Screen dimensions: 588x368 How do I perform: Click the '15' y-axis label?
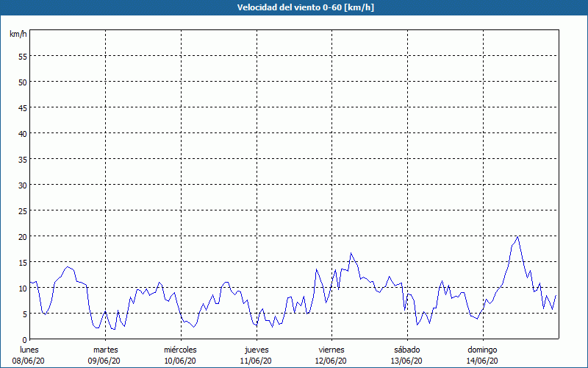23,263
